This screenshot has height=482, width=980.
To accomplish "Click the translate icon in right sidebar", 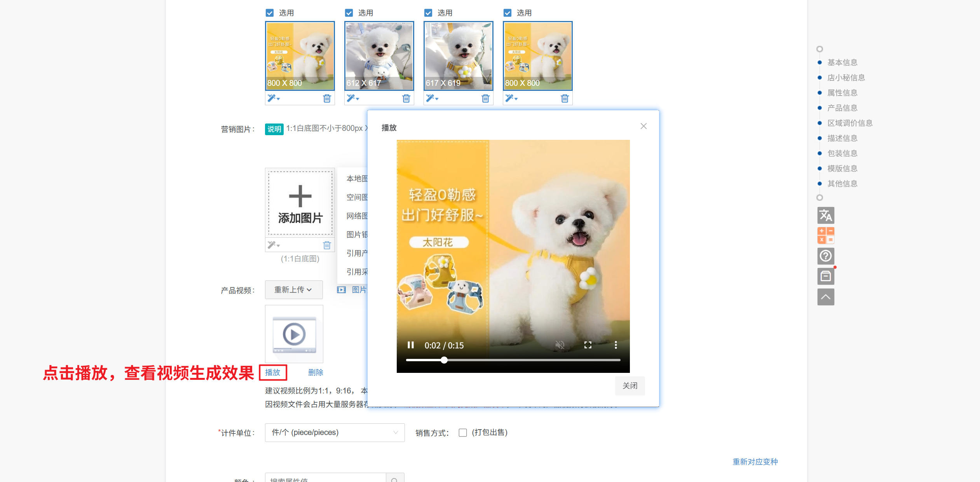I will click(825, 215).
